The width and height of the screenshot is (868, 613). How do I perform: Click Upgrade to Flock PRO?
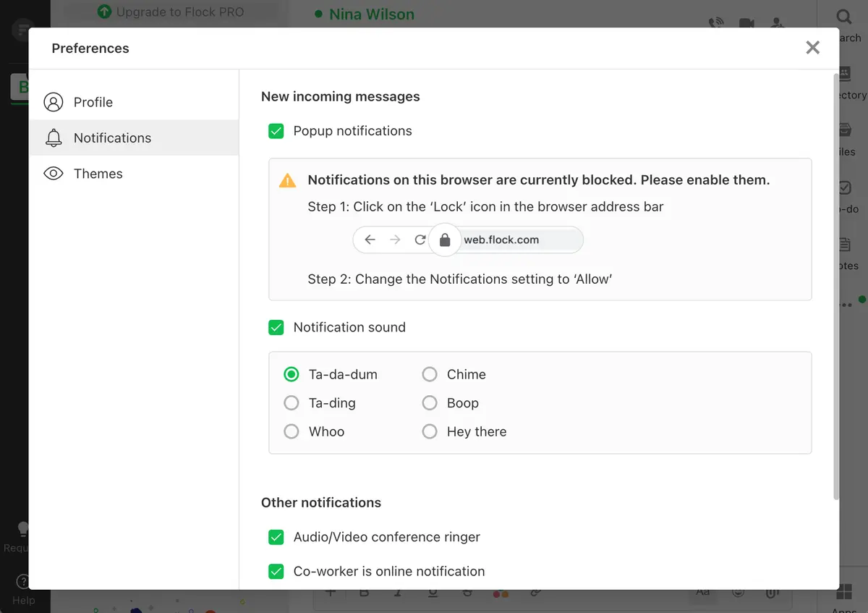(171, 12)
